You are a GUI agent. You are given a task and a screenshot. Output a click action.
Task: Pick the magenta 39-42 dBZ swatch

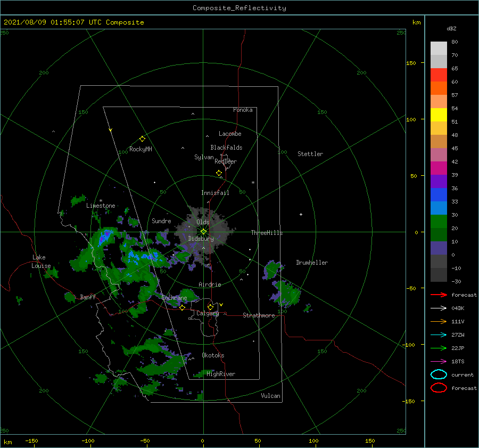coord(439,168)
